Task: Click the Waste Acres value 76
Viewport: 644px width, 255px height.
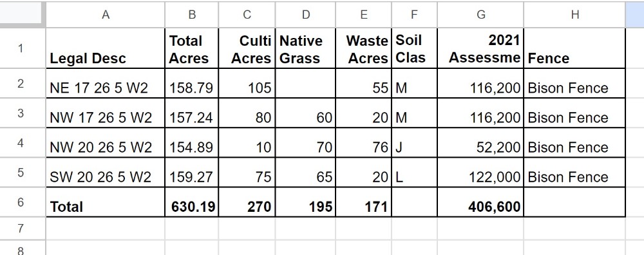Action: coord(363,142)
